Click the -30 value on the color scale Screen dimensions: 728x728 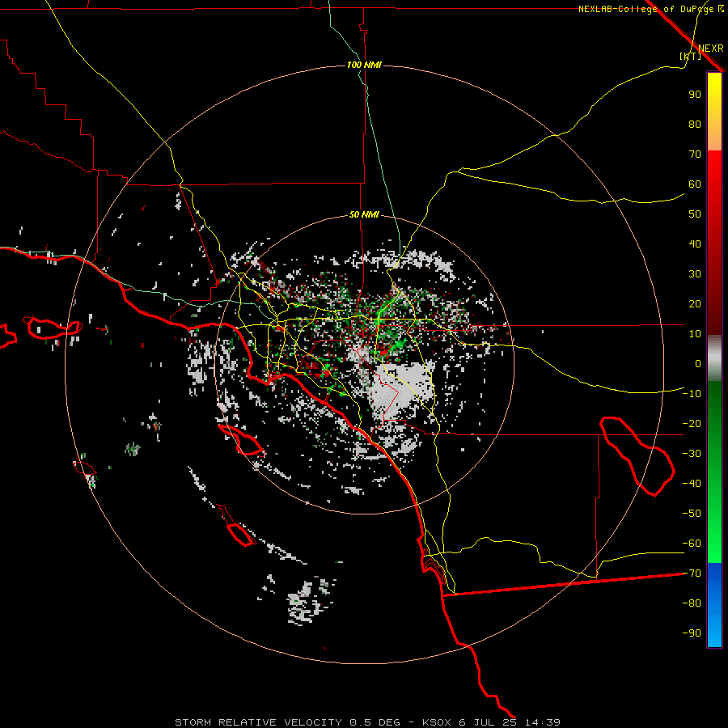pos(692,454)
